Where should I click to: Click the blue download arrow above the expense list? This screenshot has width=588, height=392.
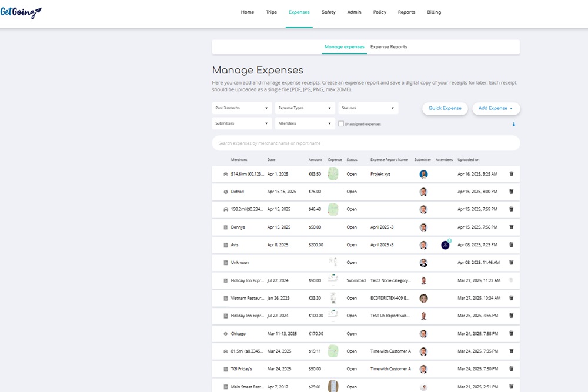[x=515, y=124]
